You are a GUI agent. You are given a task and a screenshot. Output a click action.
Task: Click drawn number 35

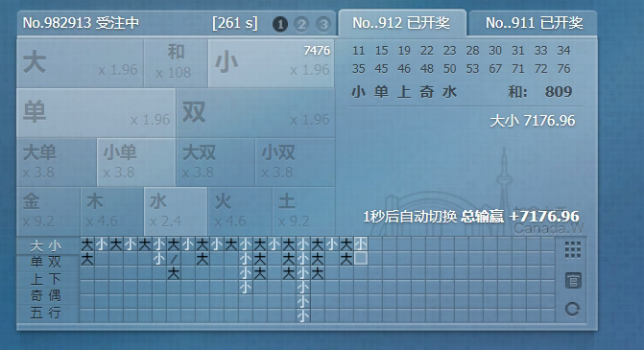[359, 68]
